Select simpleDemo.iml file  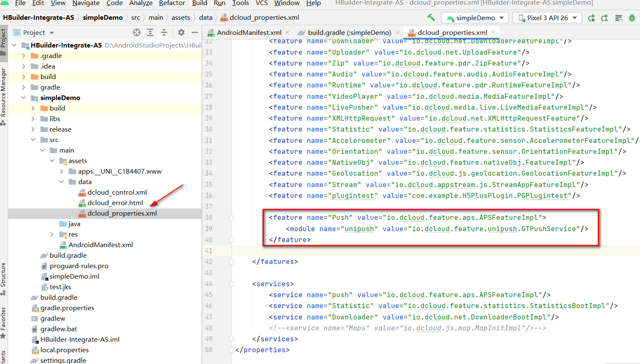pyautogui.click(x=74, y=276)
